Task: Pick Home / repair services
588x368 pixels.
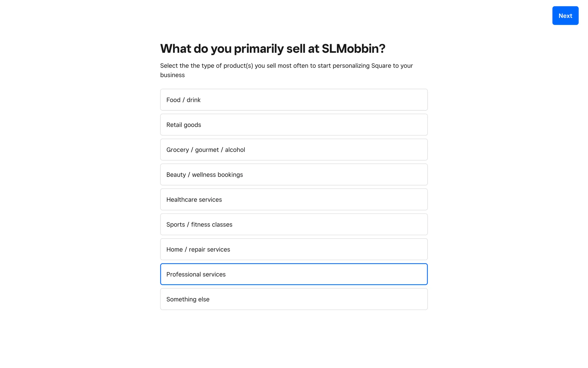Action: 294,249
